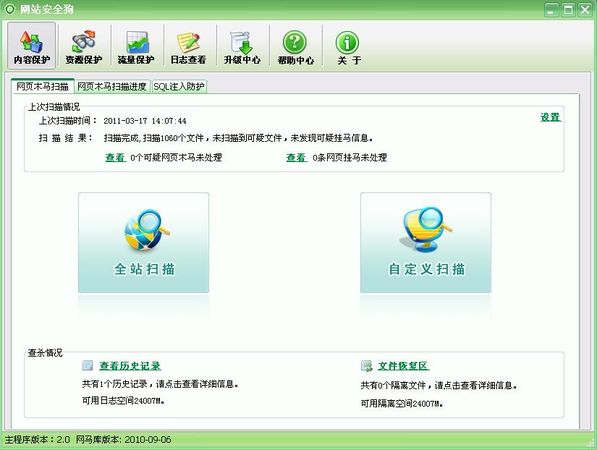Switch to the 网页木马扫描进度 tab
The width and height of the screenshot is (597, 450).
tap(112, 86)
